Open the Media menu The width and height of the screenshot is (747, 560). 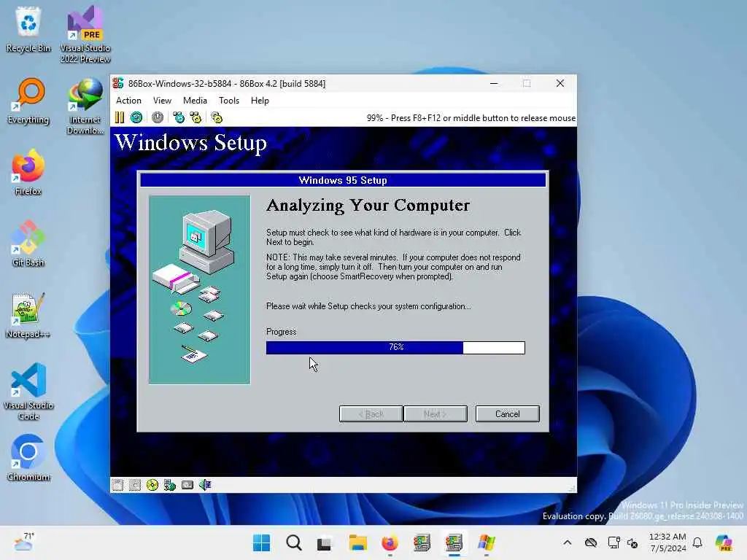(x=195, y=101)
